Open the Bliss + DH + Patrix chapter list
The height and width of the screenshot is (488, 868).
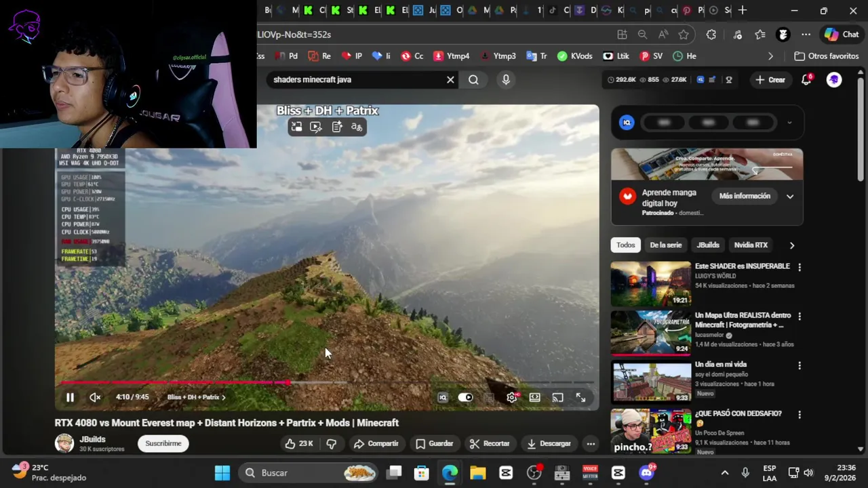tap(196, 397)
